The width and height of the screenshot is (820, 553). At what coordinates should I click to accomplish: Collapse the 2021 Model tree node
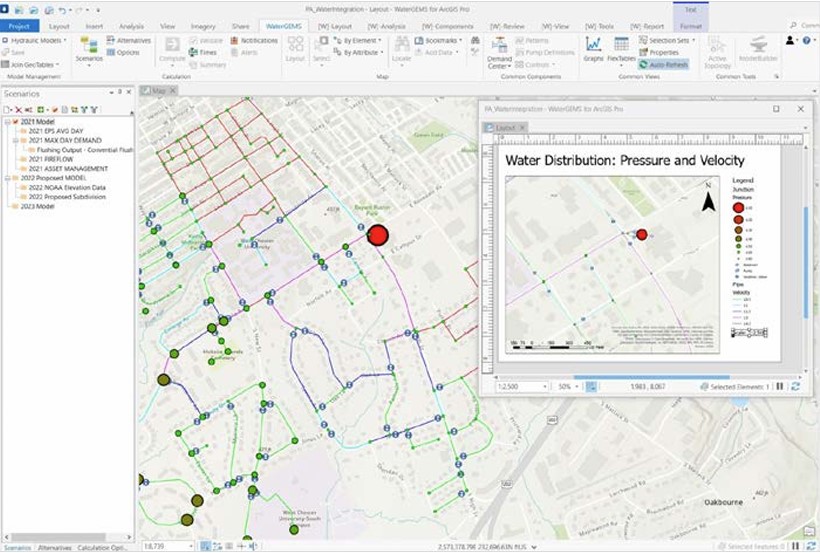point(7,121)
